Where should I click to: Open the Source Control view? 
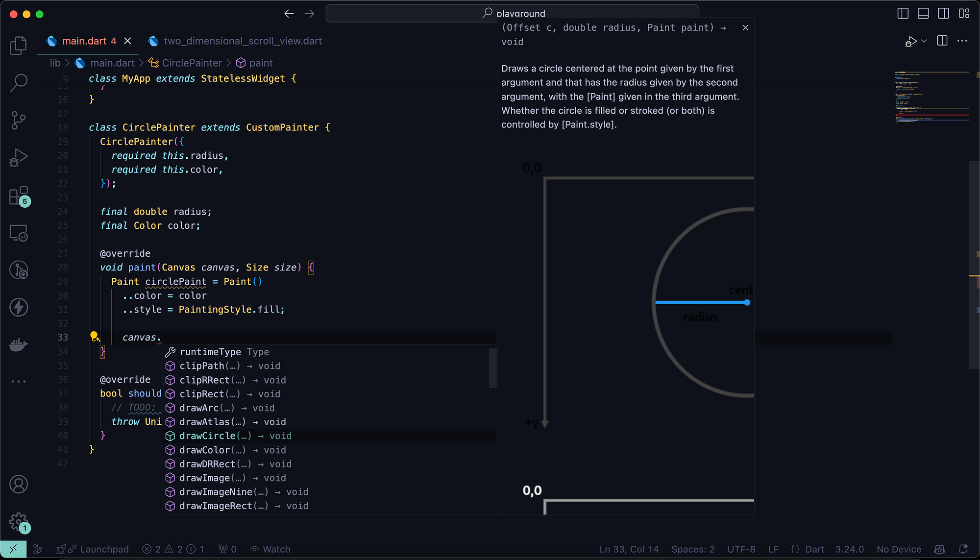click(x=19, y=120)
